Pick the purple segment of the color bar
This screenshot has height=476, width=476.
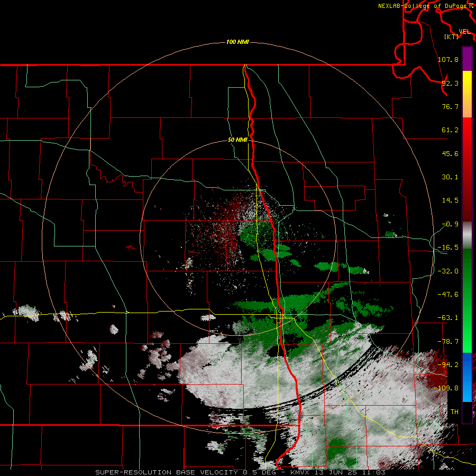click(x=467, y=59)
